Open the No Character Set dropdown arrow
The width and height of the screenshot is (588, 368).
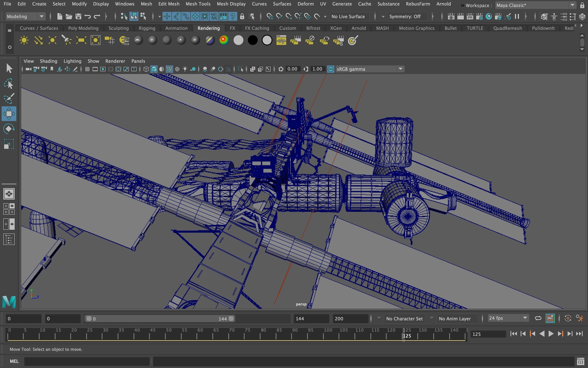[x=379, y=318]
